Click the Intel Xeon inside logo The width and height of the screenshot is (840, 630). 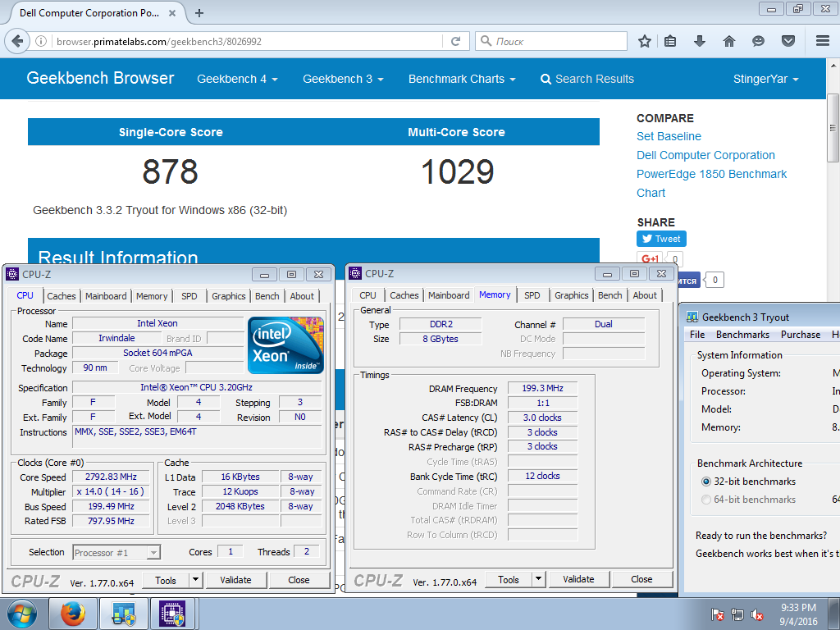(285, 345)
